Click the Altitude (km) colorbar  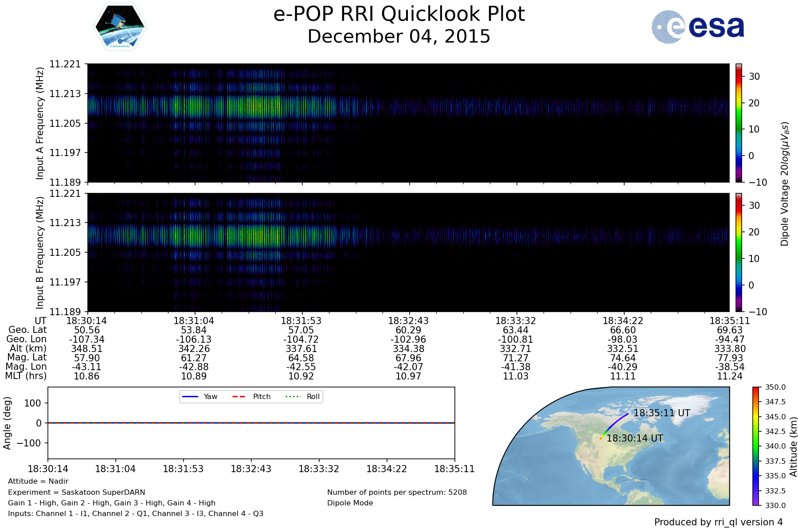[x=755, y=446]
